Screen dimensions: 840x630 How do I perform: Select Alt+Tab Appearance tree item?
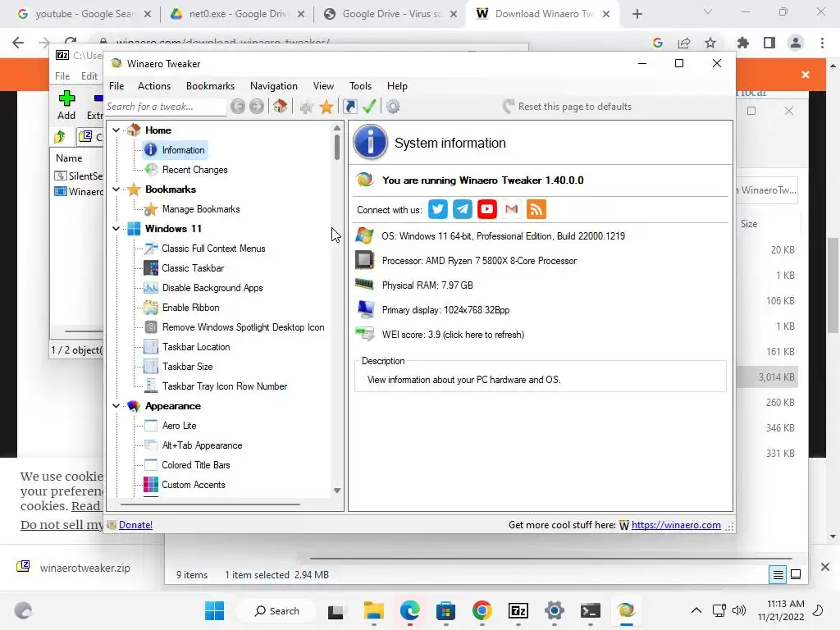(x=202, y=445)
